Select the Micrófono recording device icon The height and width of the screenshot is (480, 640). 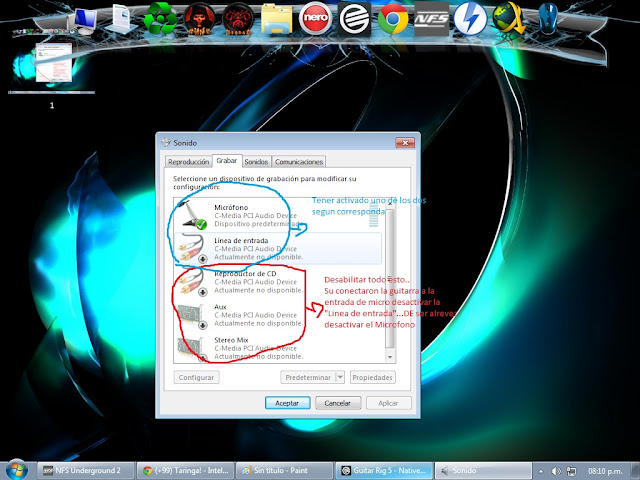coord(193,215)
